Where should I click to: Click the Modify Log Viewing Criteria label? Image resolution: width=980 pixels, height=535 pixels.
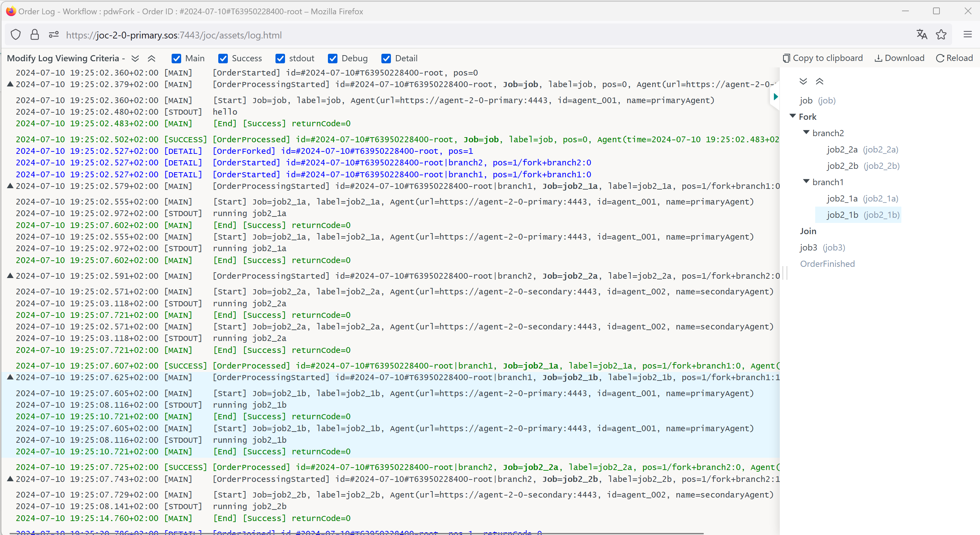pos(66,58)
